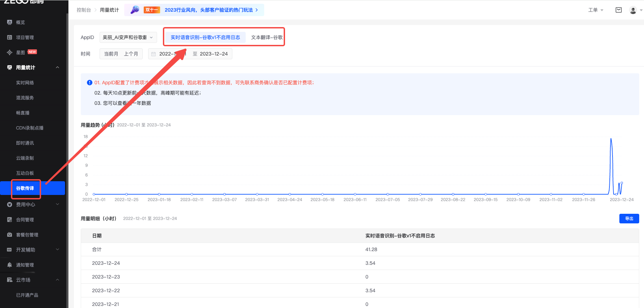Click the calendar icon in date range
This screenshot has height=308, width=644.
click(154, 54)
